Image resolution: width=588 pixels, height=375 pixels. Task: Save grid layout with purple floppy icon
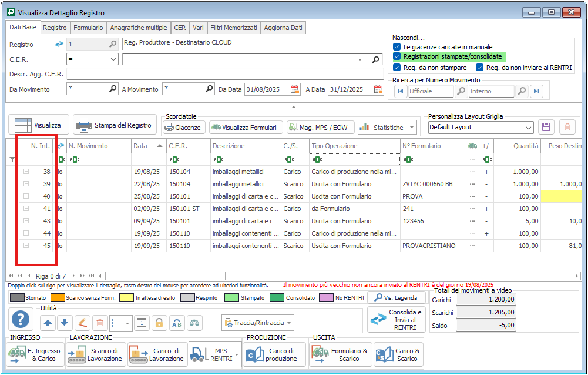coord(547,127)
